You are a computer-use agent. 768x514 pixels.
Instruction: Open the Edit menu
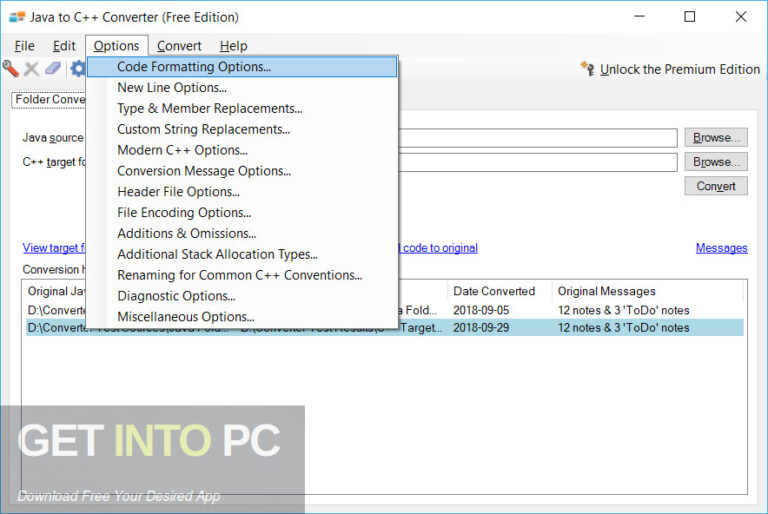[64, 46]
